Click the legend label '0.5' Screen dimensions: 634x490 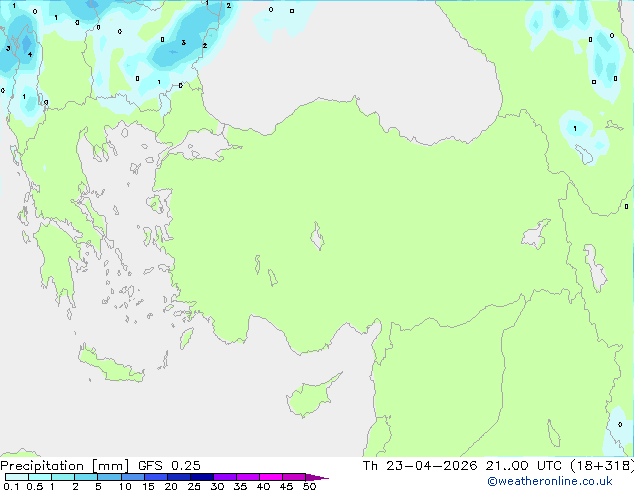35,486
